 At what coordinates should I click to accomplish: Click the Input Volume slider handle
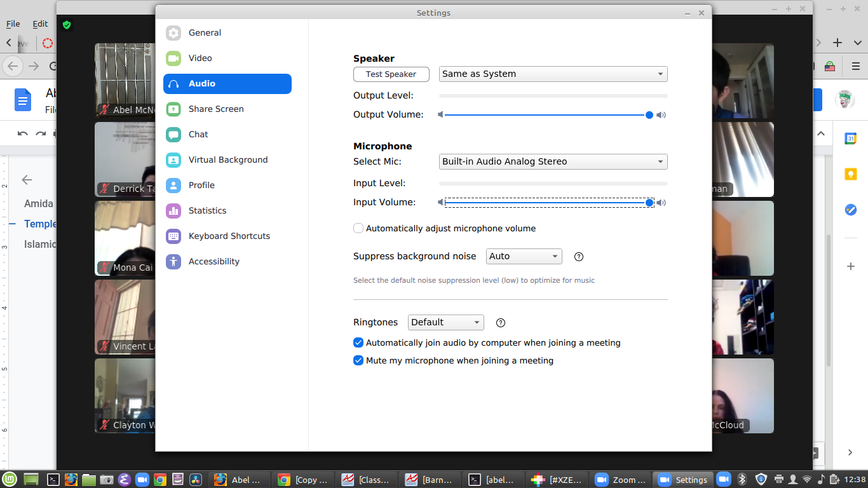(649, 203)
